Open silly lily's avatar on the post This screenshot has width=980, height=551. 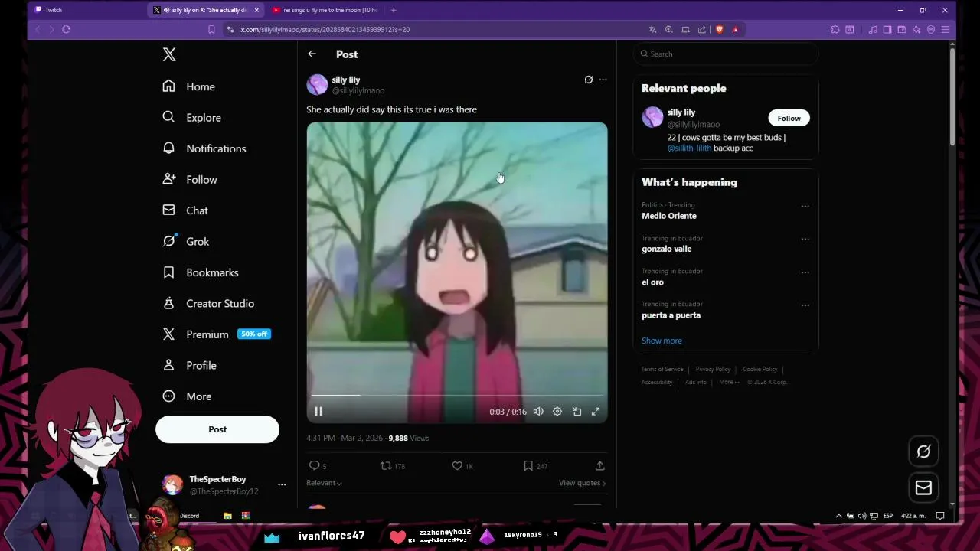pos(317,84)
